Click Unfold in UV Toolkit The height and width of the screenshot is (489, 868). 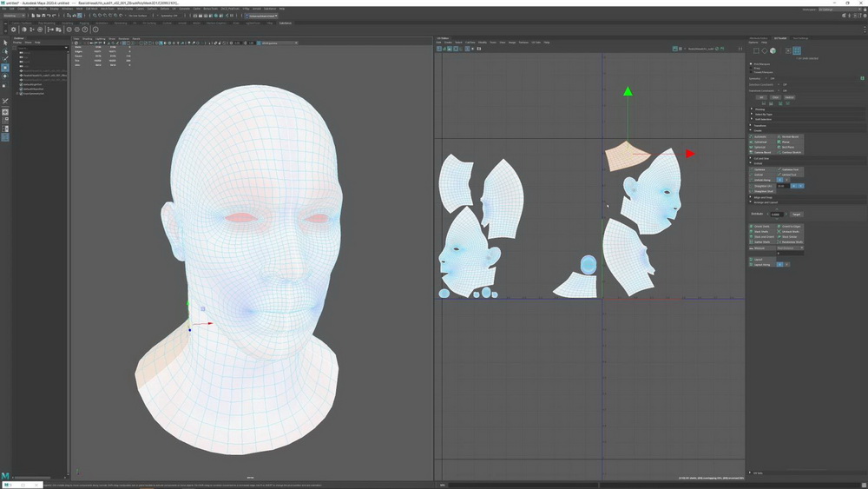point(762,175)
